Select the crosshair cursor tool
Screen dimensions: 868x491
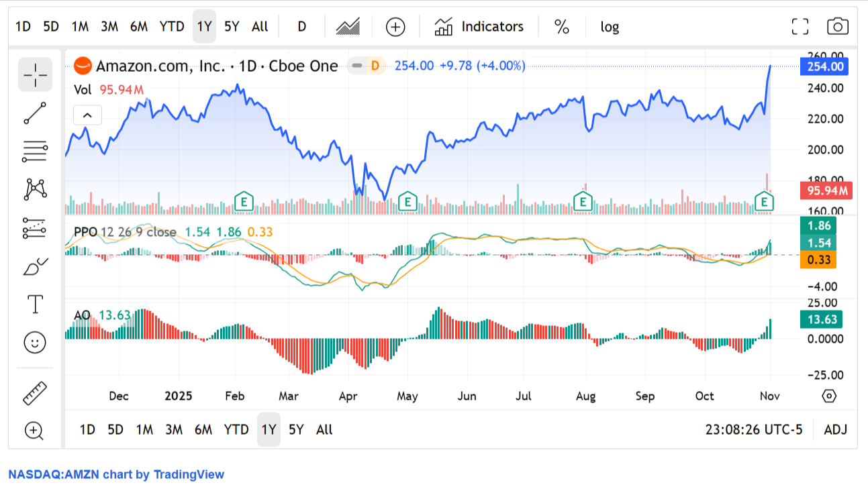[x=34, y=74]
